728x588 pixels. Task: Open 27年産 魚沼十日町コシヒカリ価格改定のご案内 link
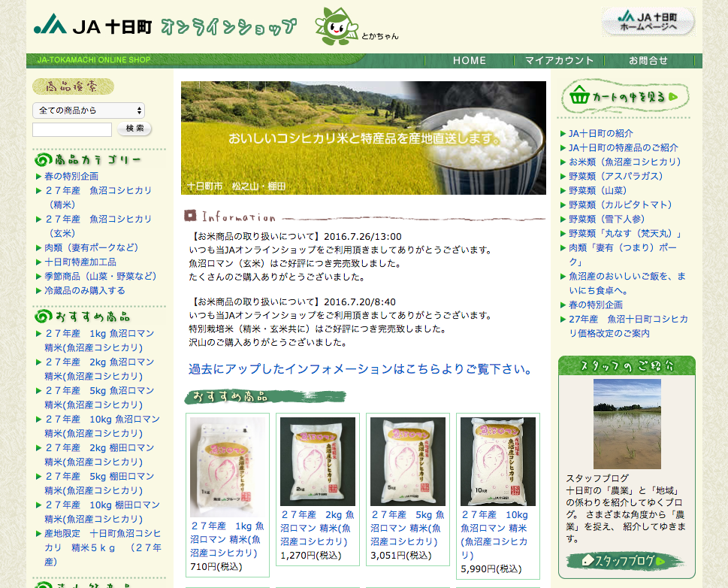click(x=628, y=326)
